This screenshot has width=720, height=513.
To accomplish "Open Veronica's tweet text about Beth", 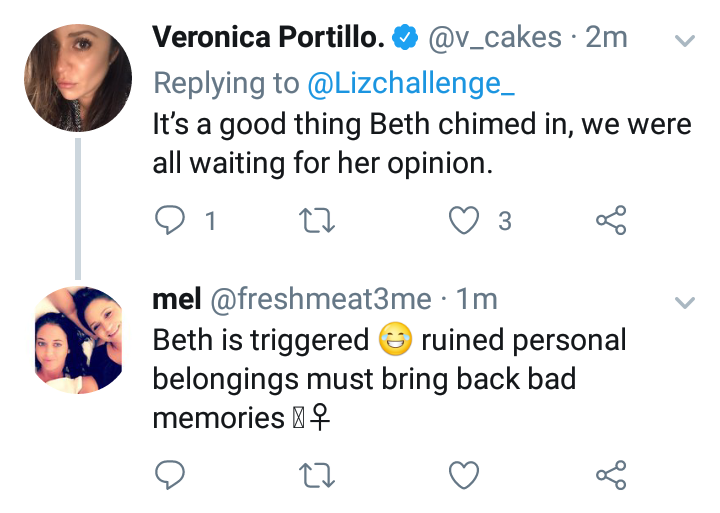I will point(422,144).
